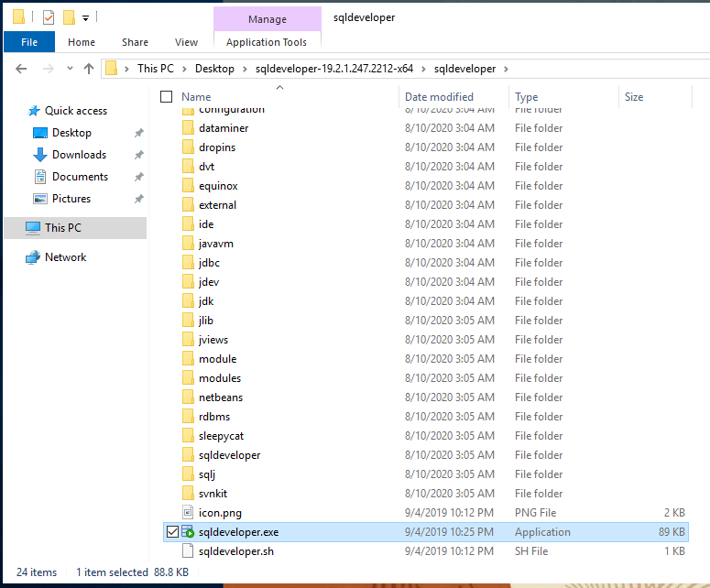Viewport: 710px width, 588px height.
Task: Click the pin icon beside Desktop
Action: click(x=139, y=133)
